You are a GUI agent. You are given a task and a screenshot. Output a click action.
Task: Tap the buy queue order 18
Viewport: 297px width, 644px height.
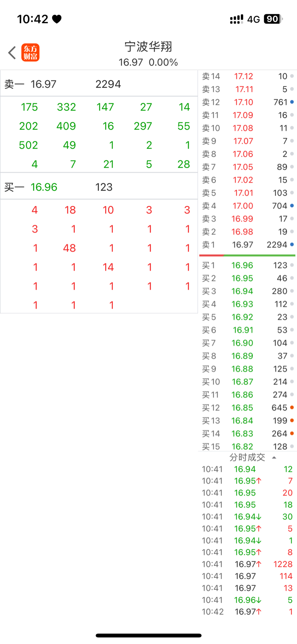pyautogui.click(x=70, y=210)
